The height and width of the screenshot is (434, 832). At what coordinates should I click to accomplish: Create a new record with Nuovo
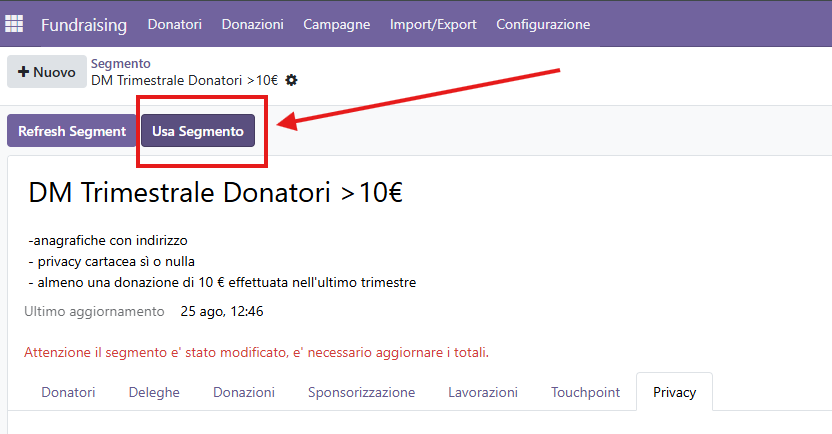coord(47,72)
